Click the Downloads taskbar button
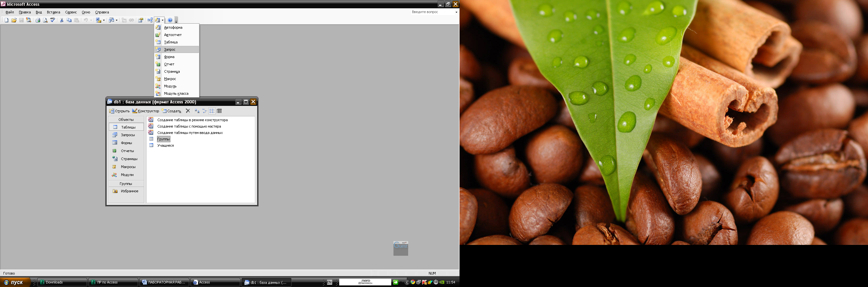 pyautogui.click(x=62, y=282)
